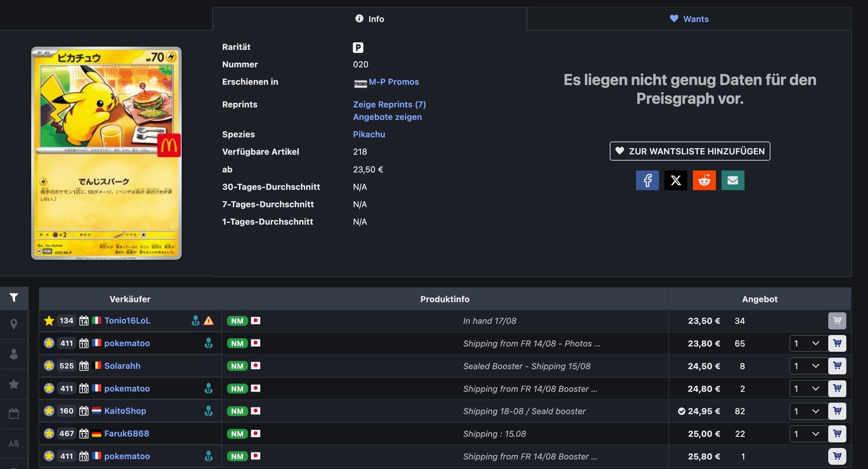
Task: Click the comment 'In hand 17/08'
Action: coord(490,321)
